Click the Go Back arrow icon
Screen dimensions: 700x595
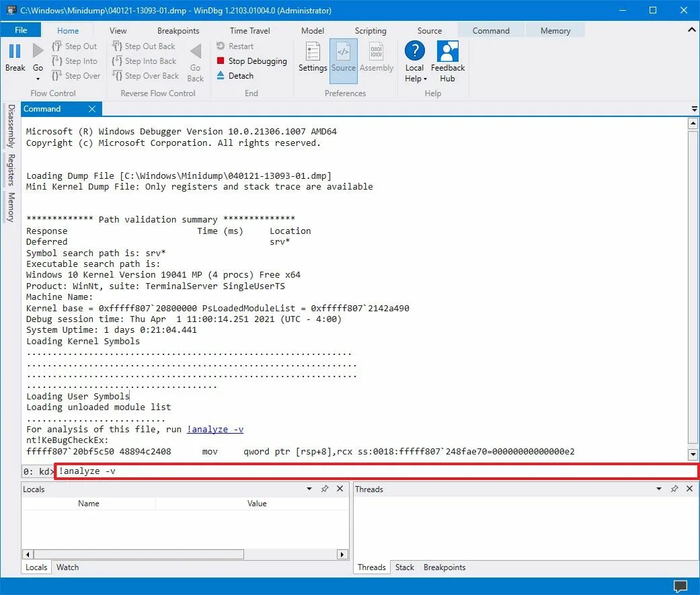196,51
